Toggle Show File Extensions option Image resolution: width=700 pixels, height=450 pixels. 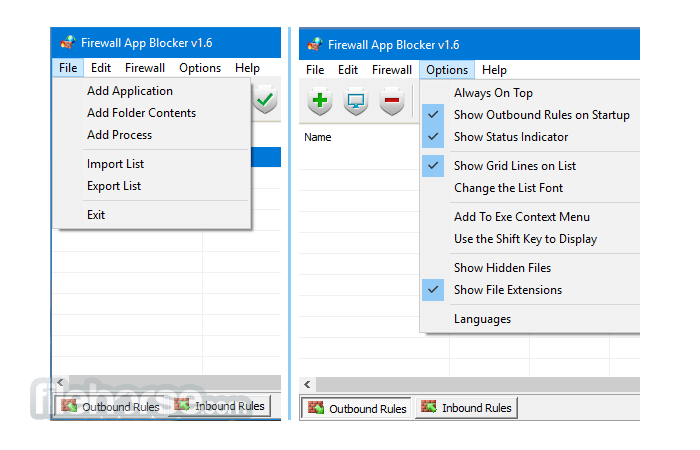click(x=531, y=290)
